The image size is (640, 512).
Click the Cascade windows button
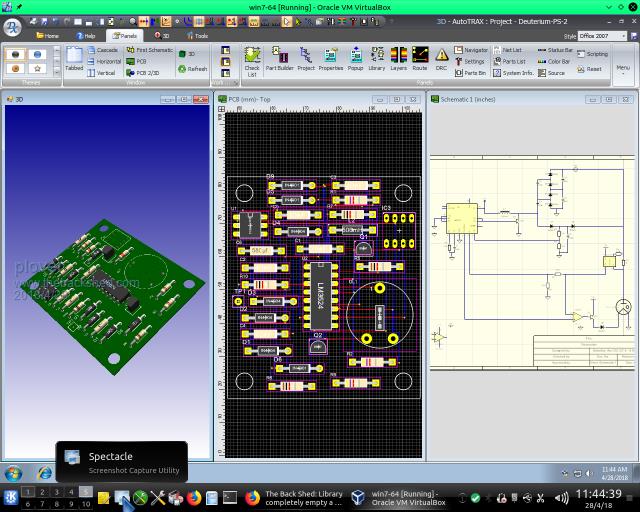103,50
